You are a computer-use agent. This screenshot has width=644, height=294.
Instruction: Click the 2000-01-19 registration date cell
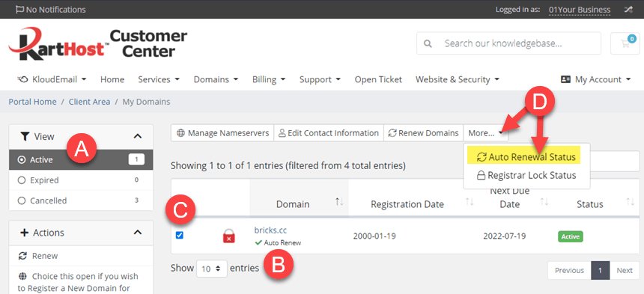pos(374,236)
